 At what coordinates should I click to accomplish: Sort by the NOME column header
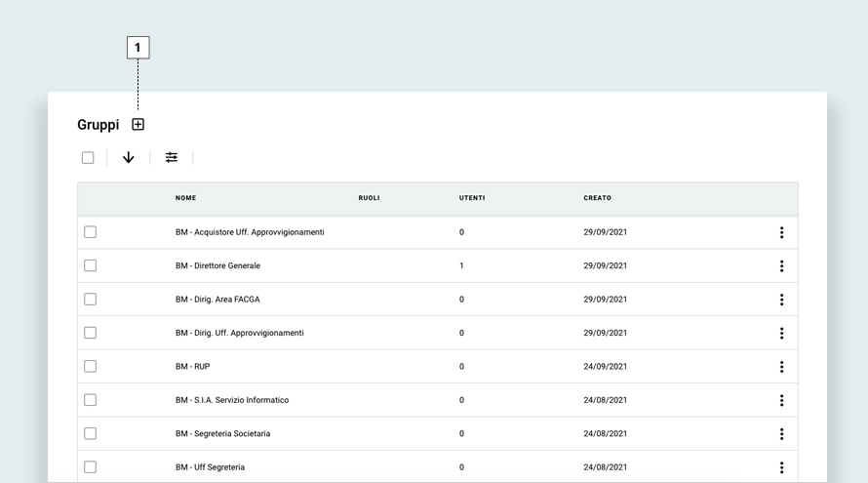click(x=185, y=198)
